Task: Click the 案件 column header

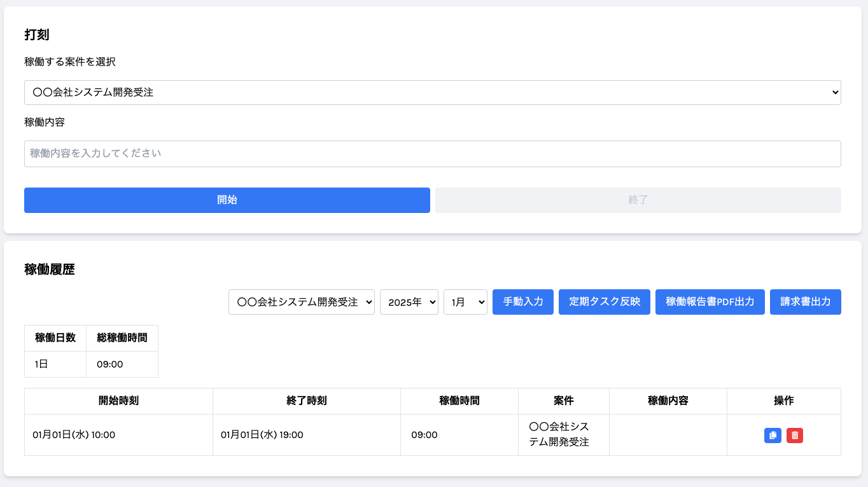Action: 564,401
